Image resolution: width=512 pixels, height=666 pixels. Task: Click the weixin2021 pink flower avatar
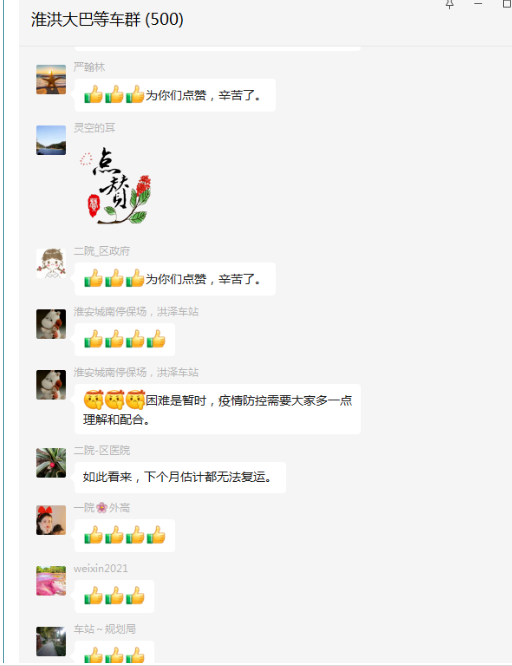click(x=51, y=581)
